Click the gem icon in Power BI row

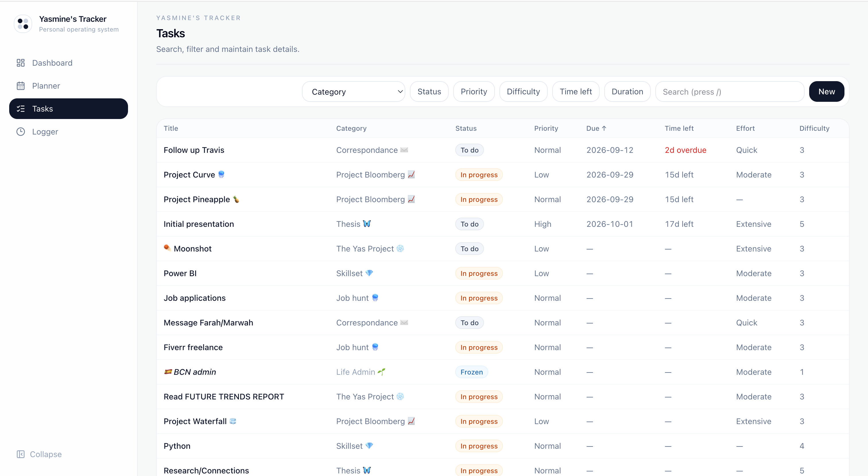(x=369, y=273)
